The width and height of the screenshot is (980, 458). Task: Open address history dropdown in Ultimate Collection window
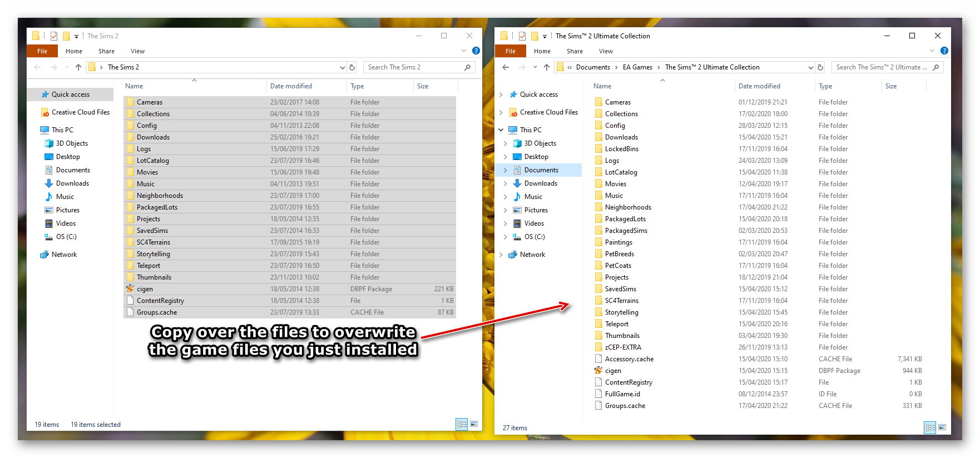click(810, 67)
